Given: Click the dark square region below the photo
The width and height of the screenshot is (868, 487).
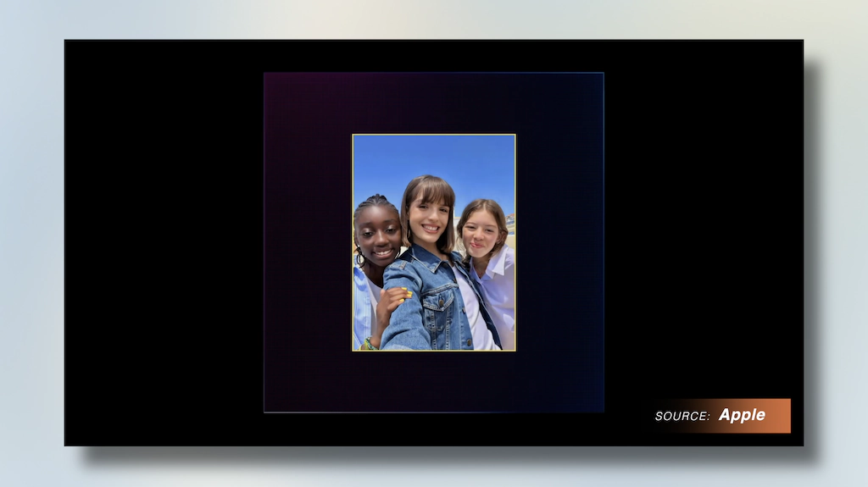Looking at the screenshot, I should tap(434, 381).
